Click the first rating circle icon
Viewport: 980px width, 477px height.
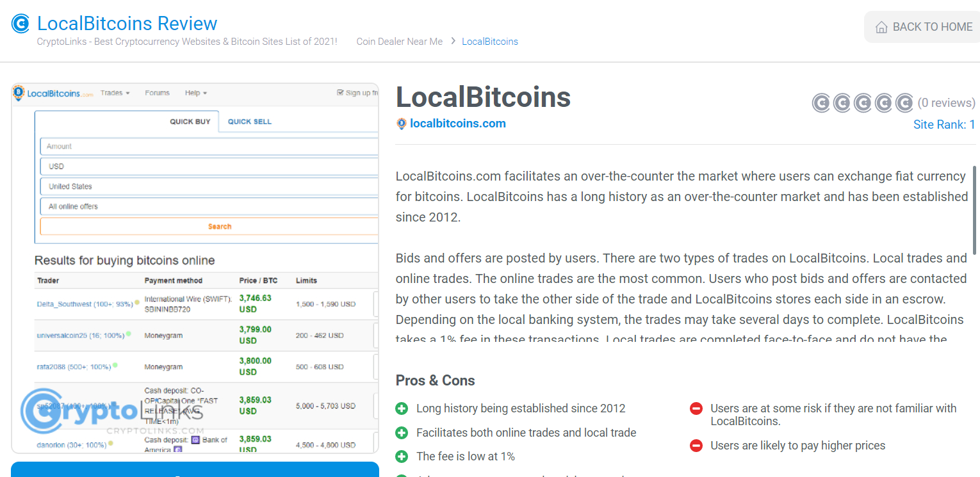pos(821,102)
